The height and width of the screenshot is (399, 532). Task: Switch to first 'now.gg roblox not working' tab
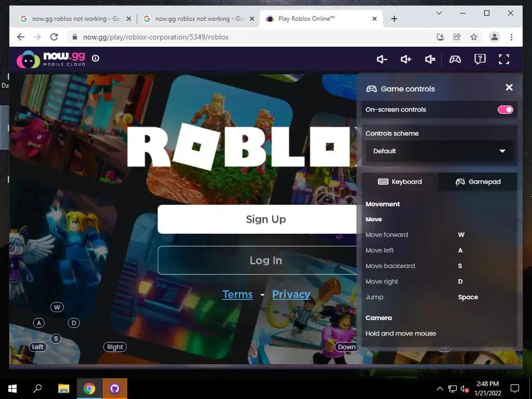click(x=75, y=19)
